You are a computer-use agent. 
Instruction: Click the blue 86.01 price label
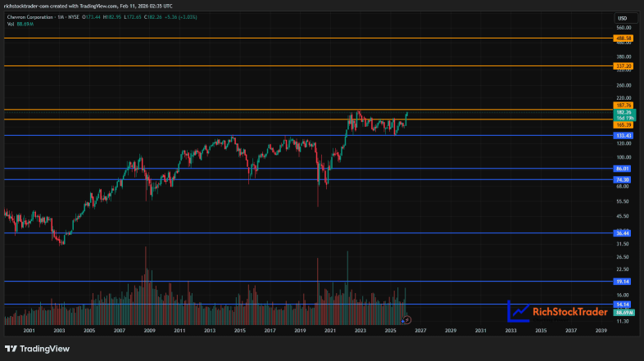tap(622, 169)
